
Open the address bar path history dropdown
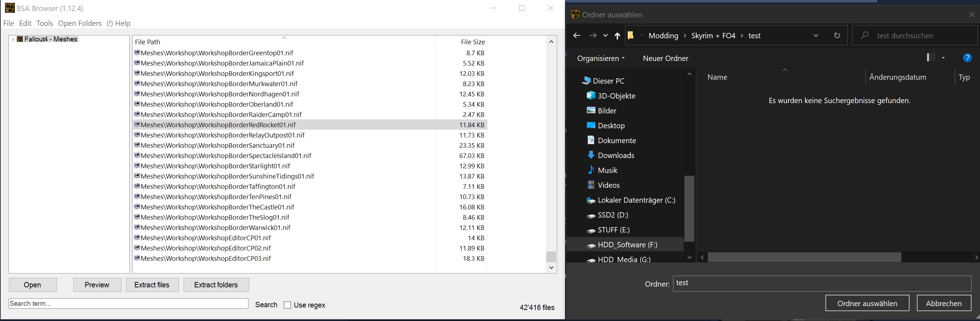click(x=816, y=36)
